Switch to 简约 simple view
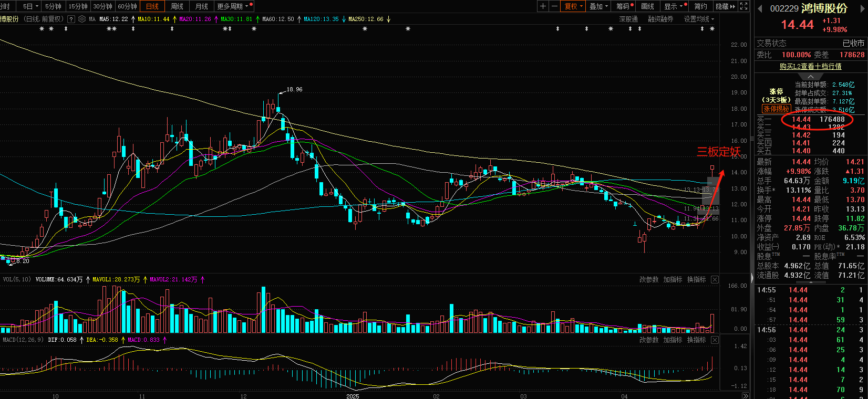 [x=701, y=6]
